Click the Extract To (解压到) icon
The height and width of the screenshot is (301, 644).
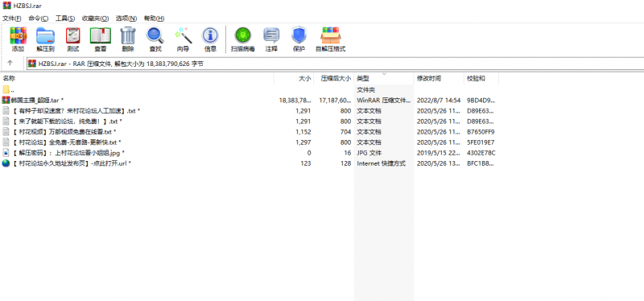pyautogui.click(x=45, y=36)
